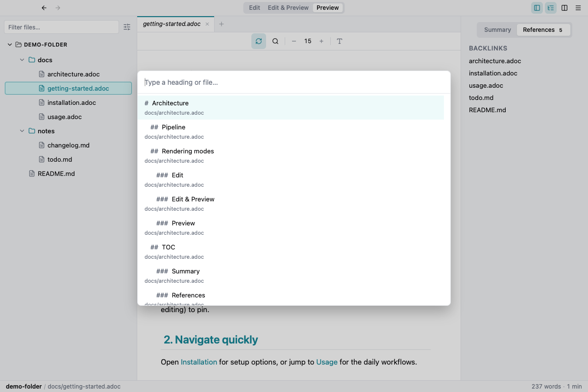
Task: Choose the ## Rendering modes result
Action: (291, 156)
